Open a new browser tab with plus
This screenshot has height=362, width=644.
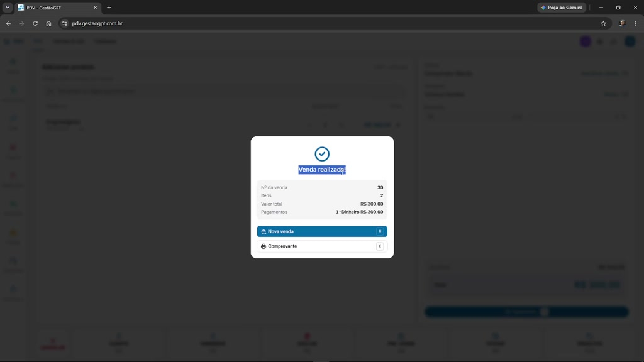[x=109, y=8]
